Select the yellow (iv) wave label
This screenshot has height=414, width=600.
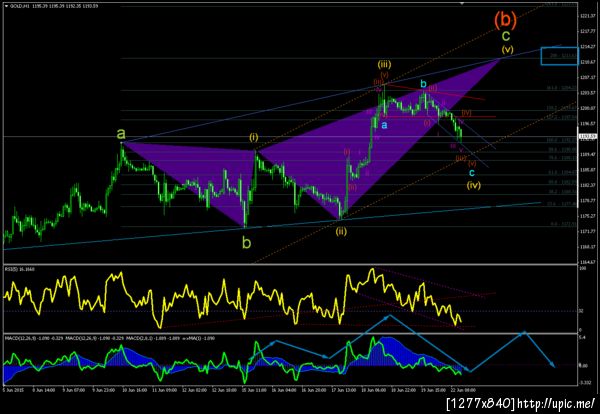pyautogui.click(x=473, y=186)
